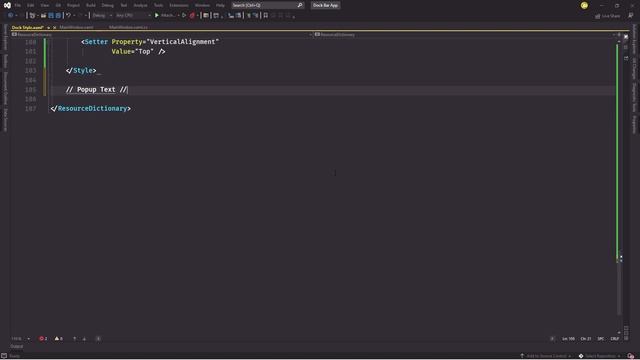Open the Window menu
Screen dimensions: 640x360
tap(202, 5)
